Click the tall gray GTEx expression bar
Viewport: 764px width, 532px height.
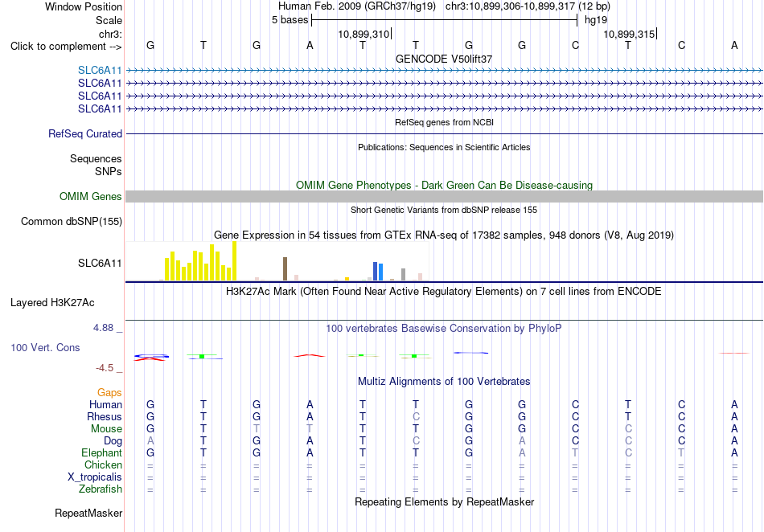click(404, 275)
